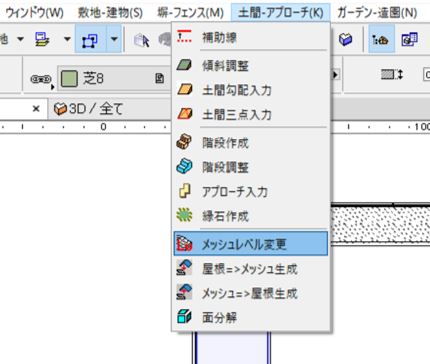430x364 pixels.
Task: Choose メッシュ=>屋根生成 menu entry
Action: click(x=250, y=293)
